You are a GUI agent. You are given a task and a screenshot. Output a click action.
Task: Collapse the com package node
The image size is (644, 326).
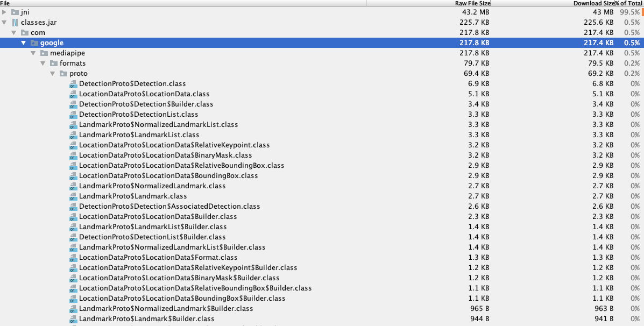15,32
